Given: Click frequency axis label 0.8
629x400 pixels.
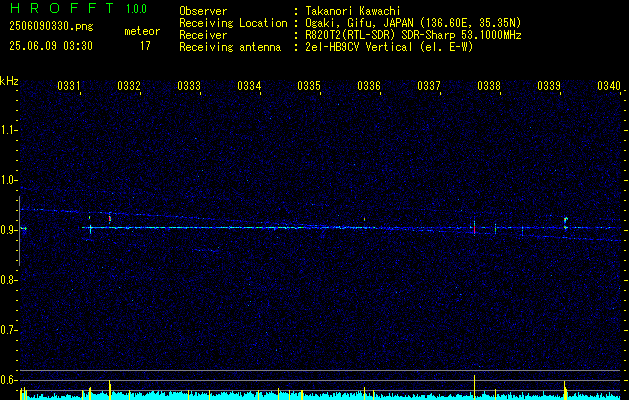Looking at the screenshot, I should [8, 280].
